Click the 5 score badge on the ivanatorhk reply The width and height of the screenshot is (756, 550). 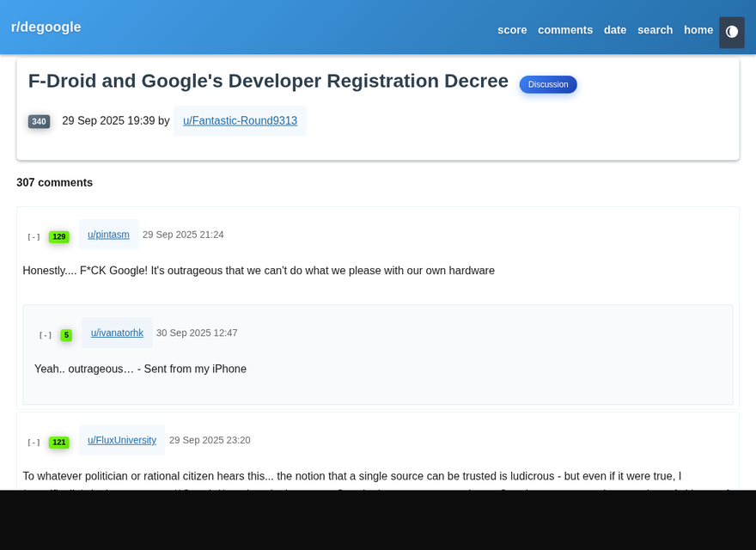click(x=66, y=335)
